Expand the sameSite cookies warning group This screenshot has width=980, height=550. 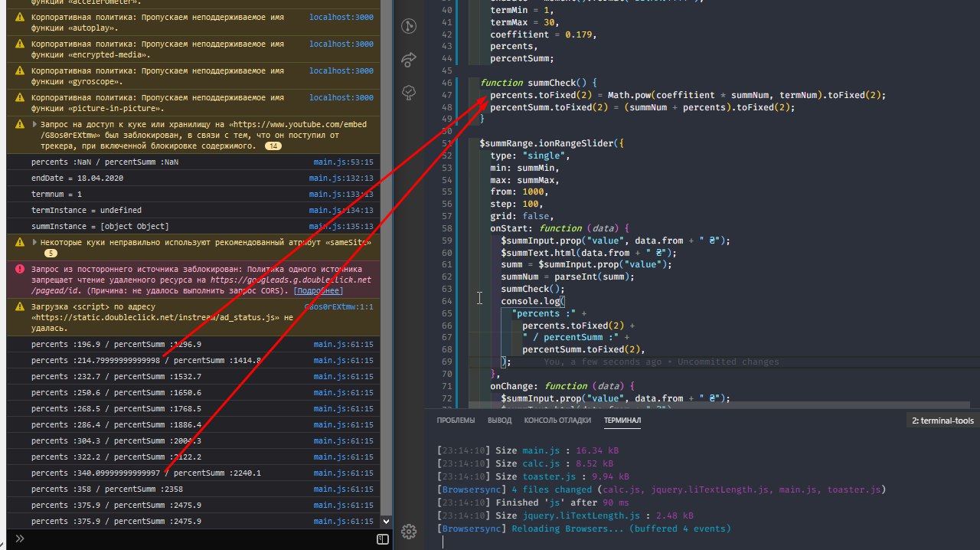click(x=34, y=242)
